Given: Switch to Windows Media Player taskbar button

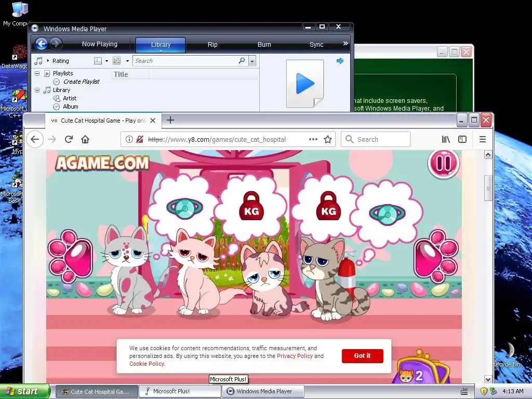Looking at the screenshot, I should click(263, 391).
